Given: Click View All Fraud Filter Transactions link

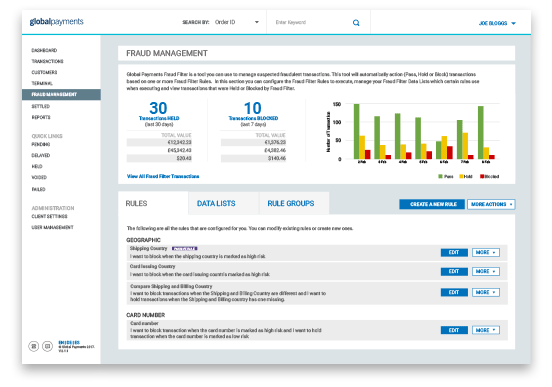Looking at the screenshot, I should tap(163, 176).
